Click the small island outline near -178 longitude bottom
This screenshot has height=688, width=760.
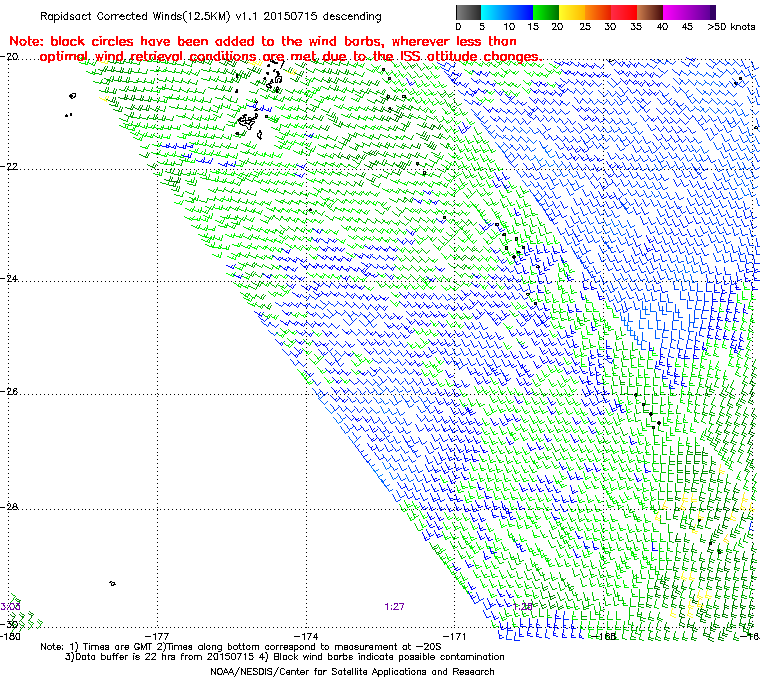click(x=112, y=583)
